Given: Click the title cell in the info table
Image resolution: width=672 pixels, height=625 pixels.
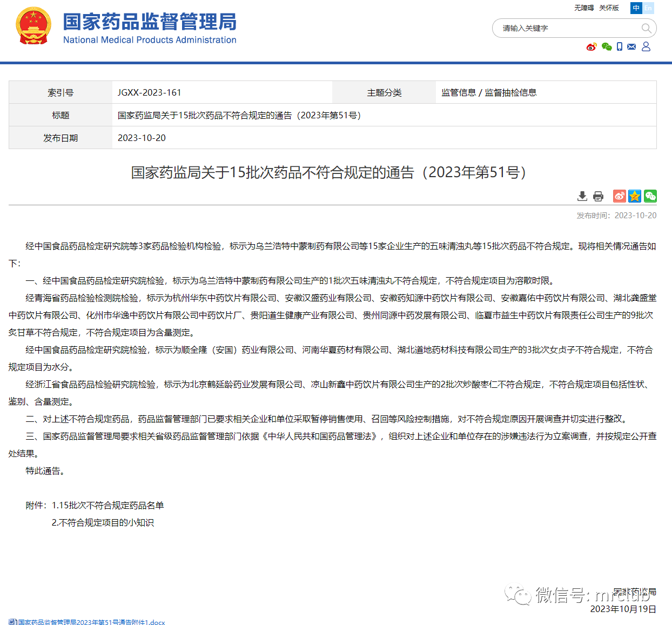Looking at the screenshot, I should pos(384,115).
